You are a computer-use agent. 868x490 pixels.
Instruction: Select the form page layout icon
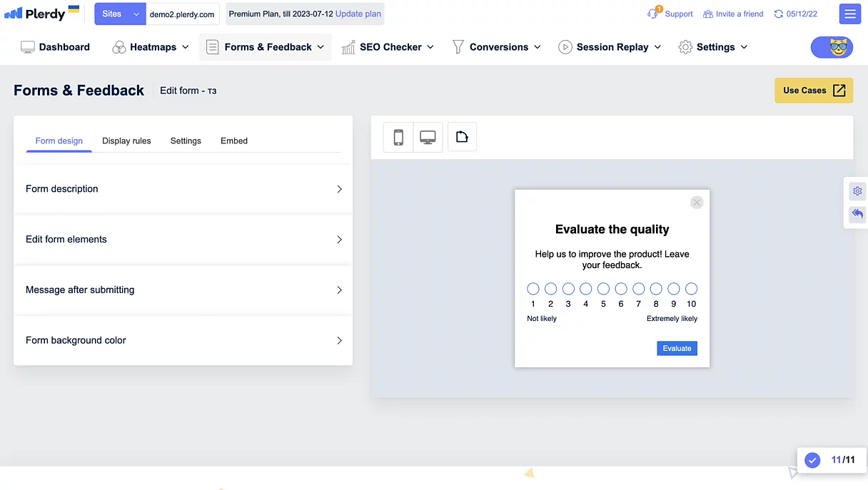[461, 136]
